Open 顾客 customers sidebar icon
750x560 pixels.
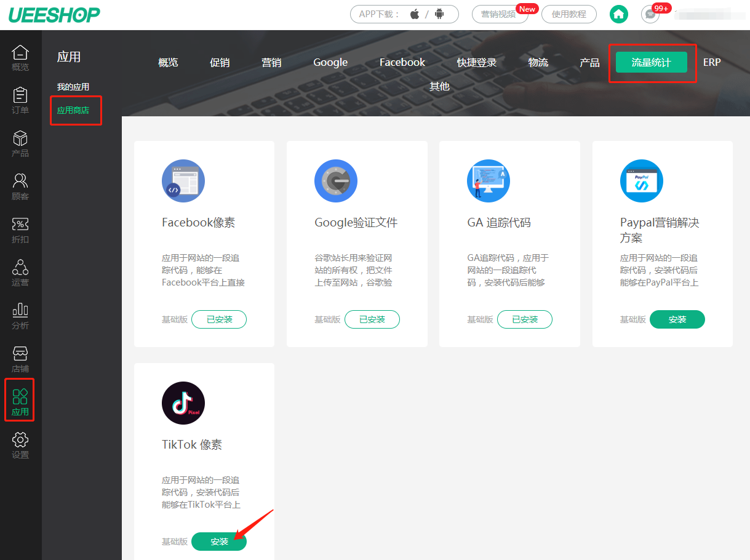[20, 187]
